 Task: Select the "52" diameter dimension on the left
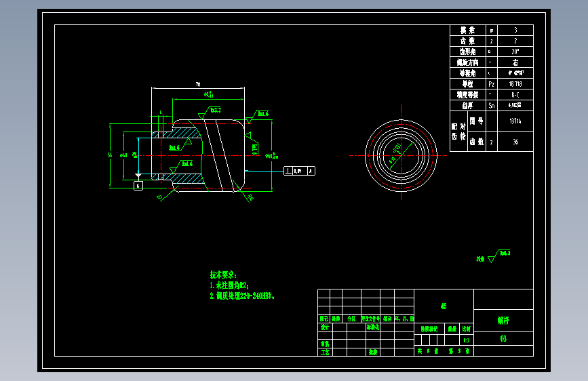point(110,155)
